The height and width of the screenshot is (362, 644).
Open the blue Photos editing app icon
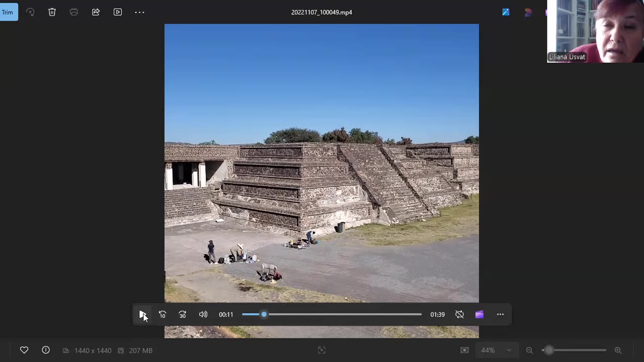[506, 13]
